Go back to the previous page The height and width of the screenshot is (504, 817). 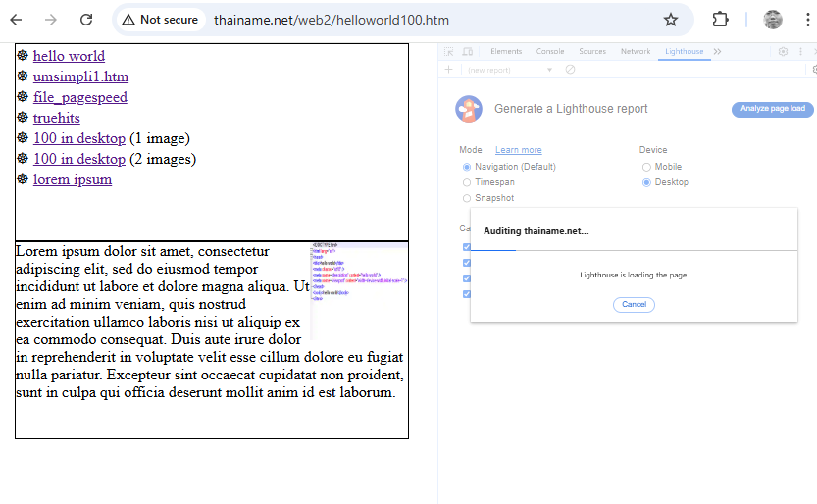16,20
